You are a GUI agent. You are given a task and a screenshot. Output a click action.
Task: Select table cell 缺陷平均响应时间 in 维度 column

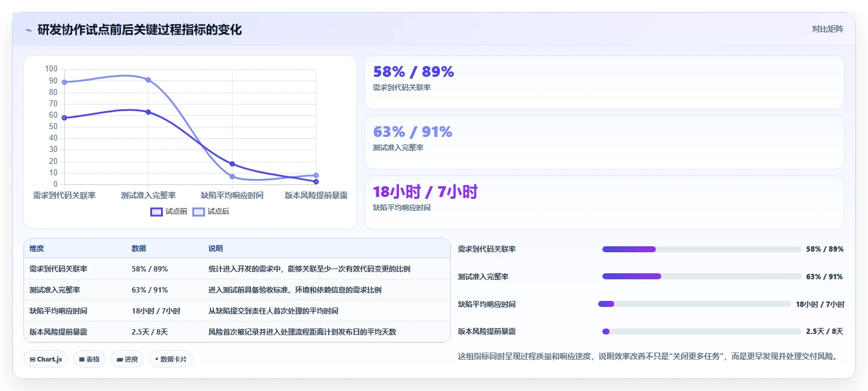point(58,311)
